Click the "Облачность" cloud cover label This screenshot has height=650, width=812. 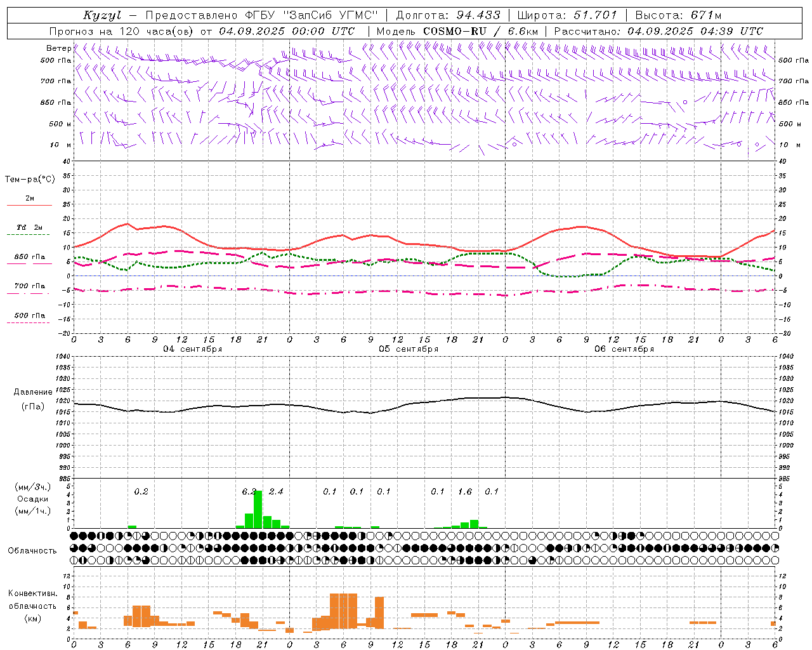(32, 551)
